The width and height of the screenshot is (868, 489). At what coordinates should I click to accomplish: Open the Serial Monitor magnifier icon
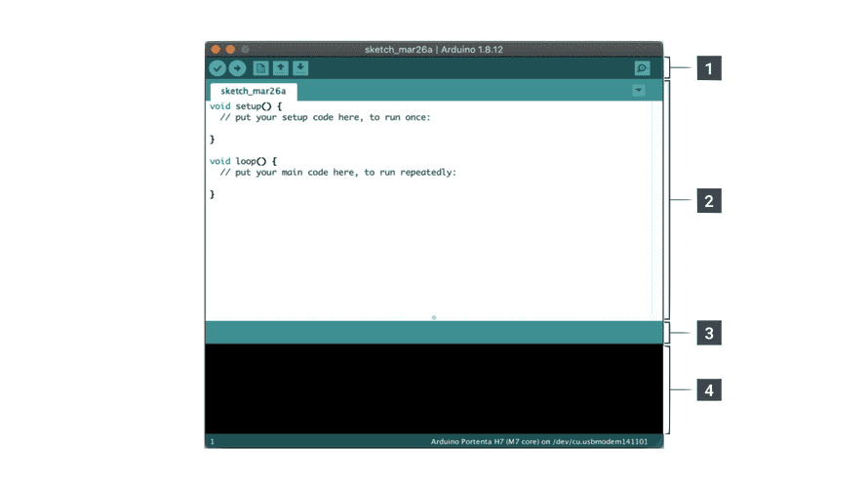click(x=642, y=68)
